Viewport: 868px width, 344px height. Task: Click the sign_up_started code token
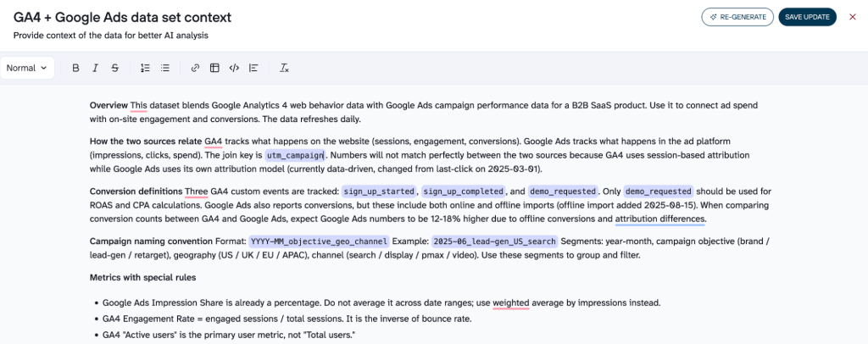coord(379,191)
